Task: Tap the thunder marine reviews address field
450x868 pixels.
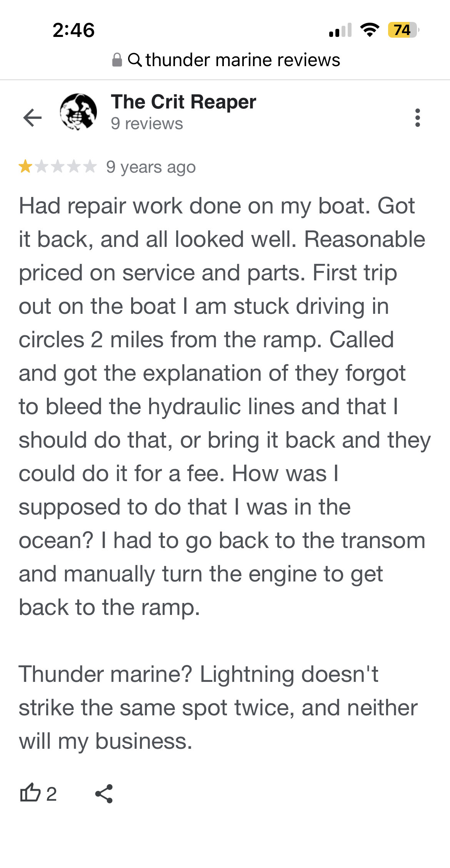Action: tap(226, 60)
